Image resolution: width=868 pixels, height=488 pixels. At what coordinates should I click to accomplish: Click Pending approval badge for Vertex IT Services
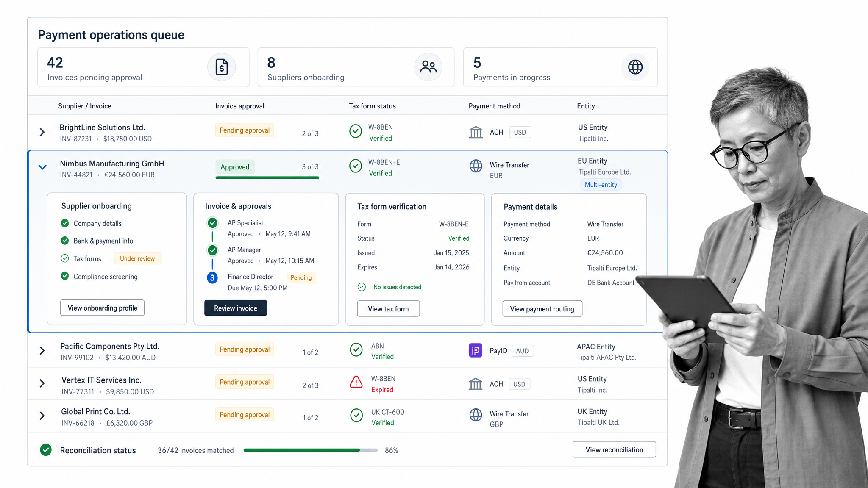point(245,382)
